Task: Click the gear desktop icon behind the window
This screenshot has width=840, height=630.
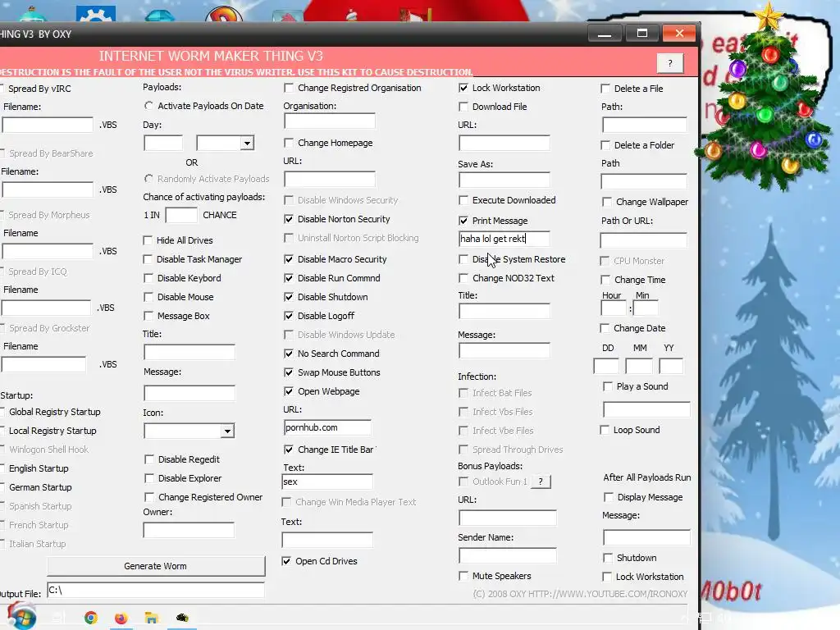Action: pos(96,13)
